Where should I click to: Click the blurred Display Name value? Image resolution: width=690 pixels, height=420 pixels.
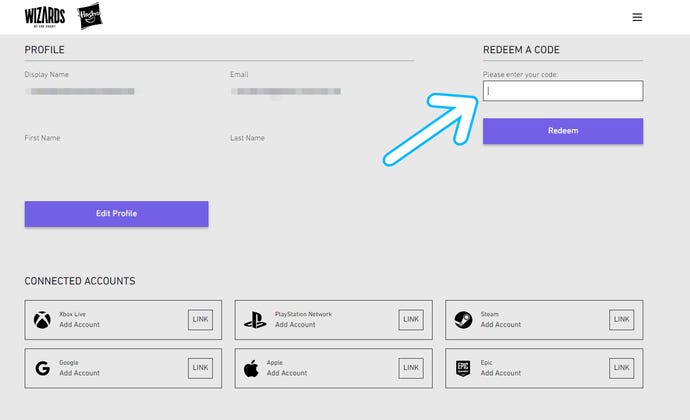pyautogui.click(x=81, y=91)
